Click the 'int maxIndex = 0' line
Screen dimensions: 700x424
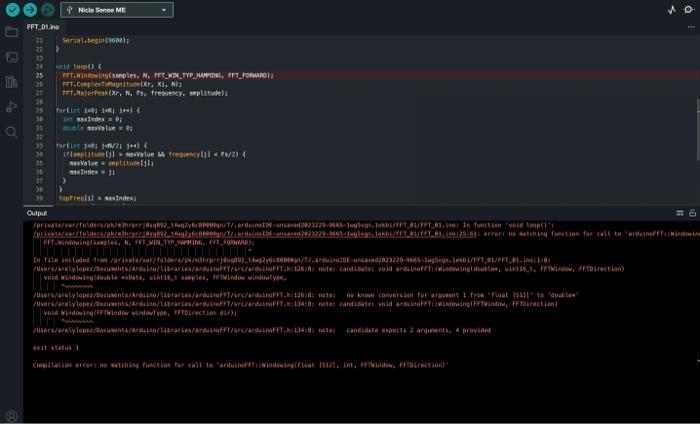tap(92, 119)
